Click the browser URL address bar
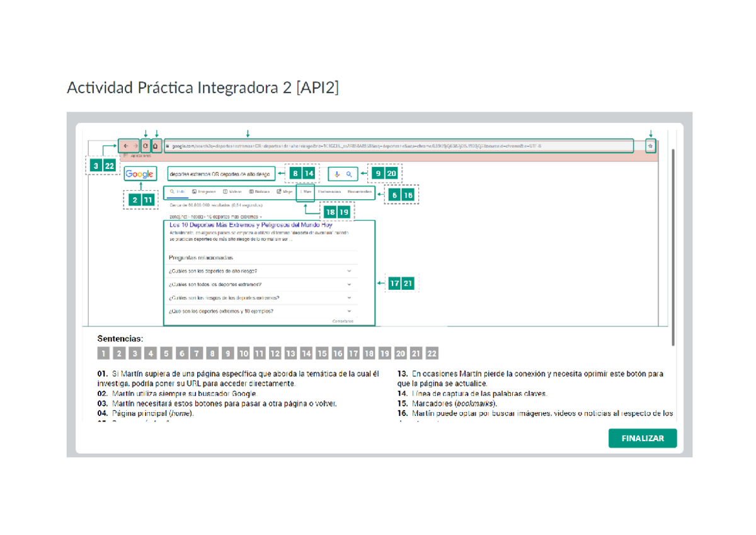 coord(397,146)
